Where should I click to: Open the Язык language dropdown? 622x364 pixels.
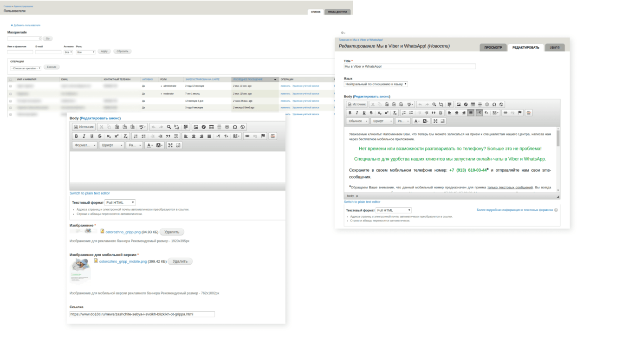(376, 84)
